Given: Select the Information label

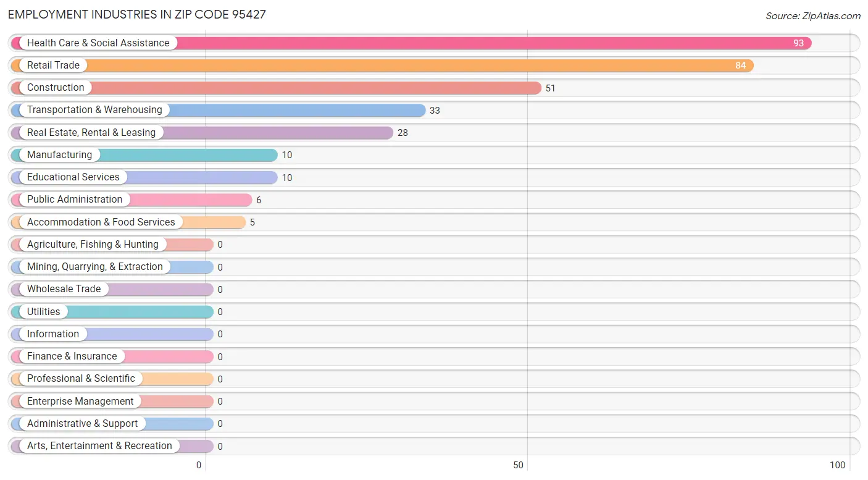Looking at the screenshot, I should [x=53, y=334].
